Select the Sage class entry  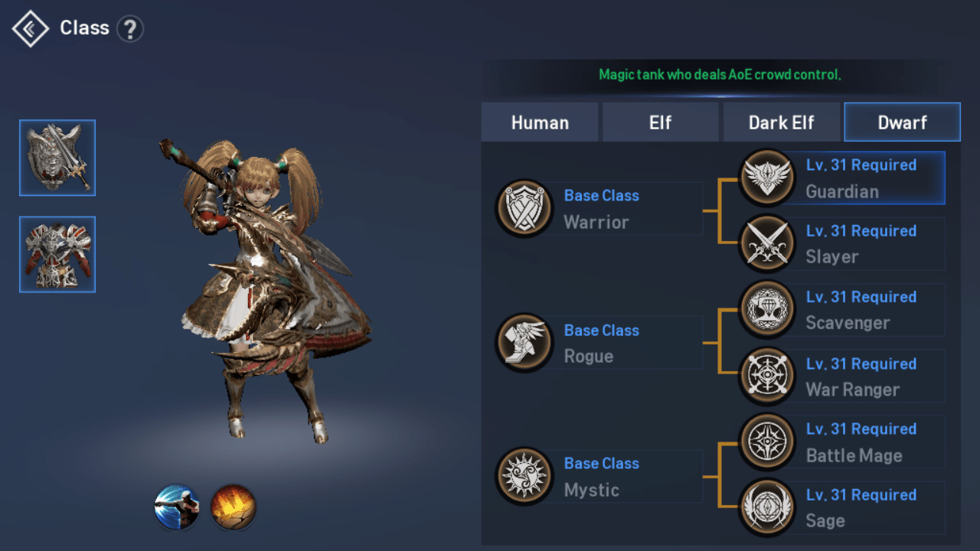point(842,507)
